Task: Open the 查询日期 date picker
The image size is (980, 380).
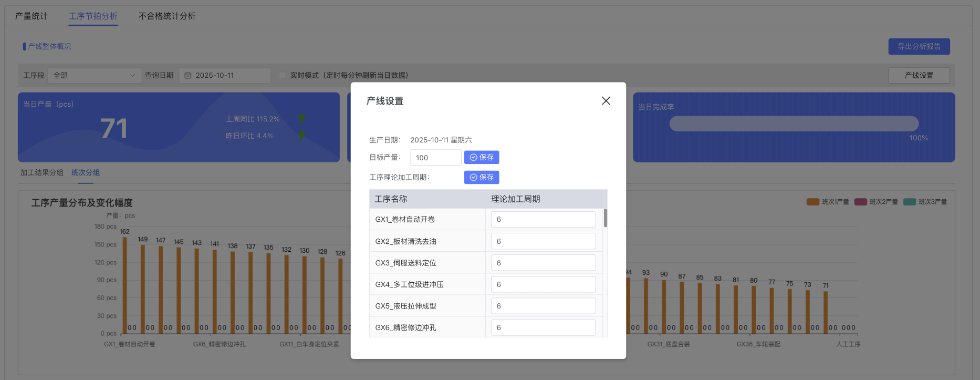Action: pos(225,76)
